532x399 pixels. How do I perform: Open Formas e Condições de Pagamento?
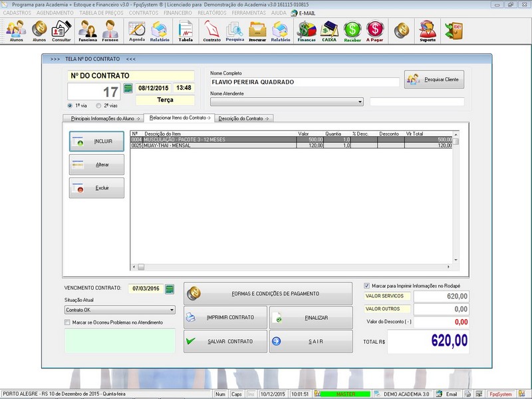tap(268, 293)
